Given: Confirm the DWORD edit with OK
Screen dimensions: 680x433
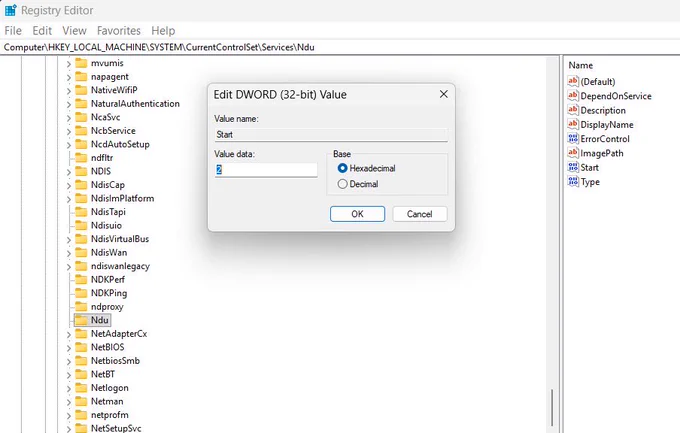Looking at the screenshot, I should [x=357, y=214].
